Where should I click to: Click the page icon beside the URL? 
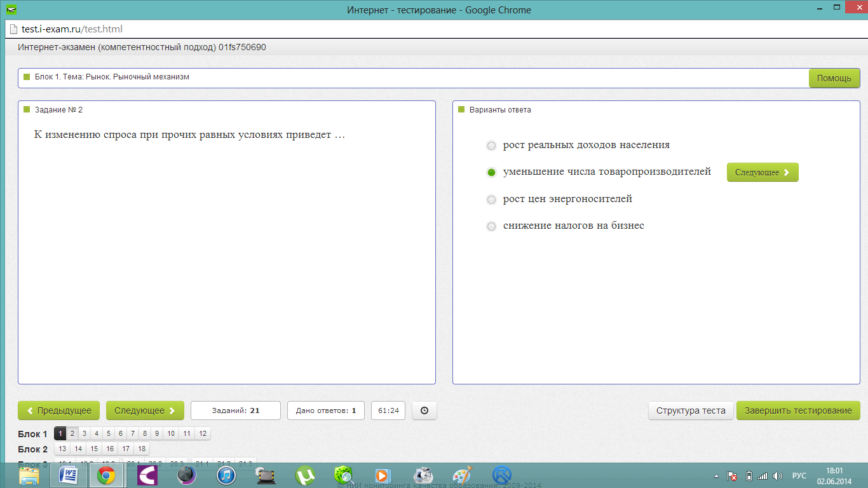coord(13,29)
